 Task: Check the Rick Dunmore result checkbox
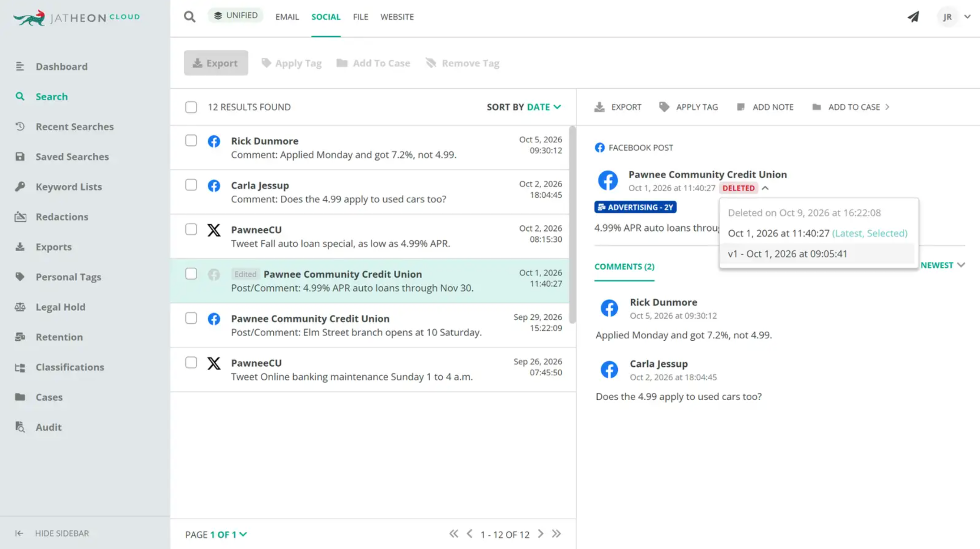pos(191,141)
